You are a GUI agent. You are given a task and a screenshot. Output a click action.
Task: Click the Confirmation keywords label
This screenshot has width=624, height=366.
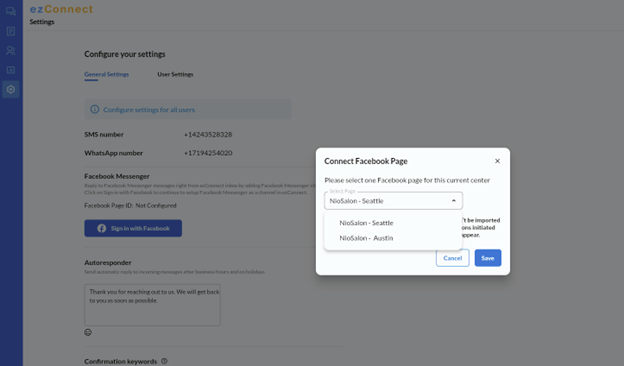(x=121, y=361)
